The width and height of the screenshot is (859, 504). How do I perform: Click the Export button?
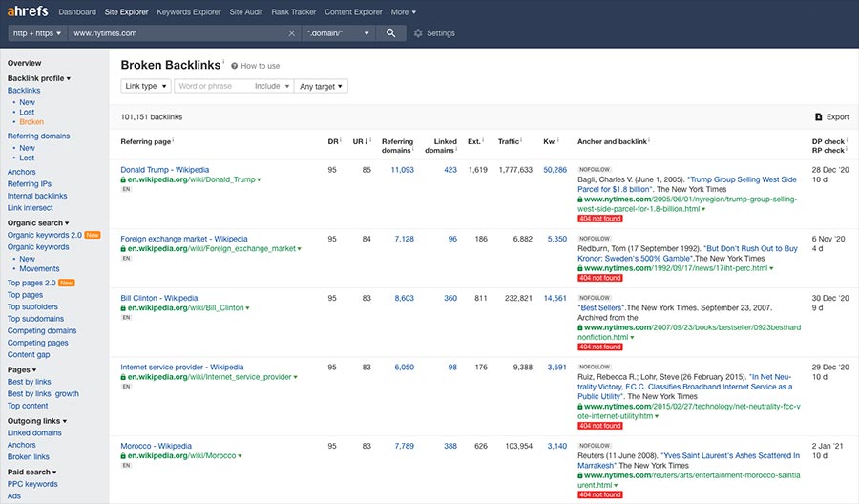point(831,116)
